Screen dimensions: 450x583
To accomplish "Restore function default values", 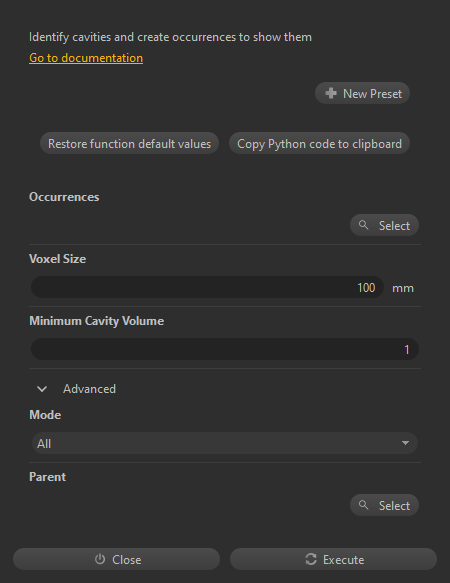I will pyautogui.click(x=129, y=143).
